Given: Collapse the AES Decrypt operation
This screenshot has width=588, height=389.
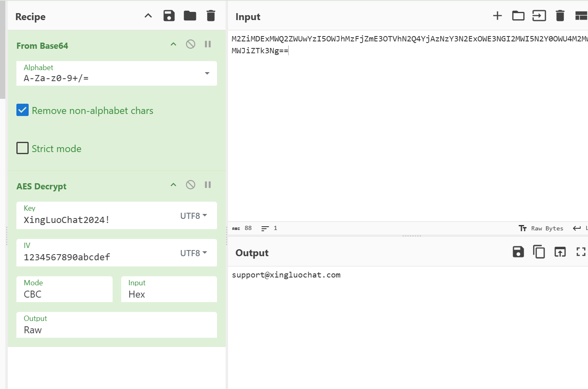Looking at the screenshot, I should coord(173,185).
